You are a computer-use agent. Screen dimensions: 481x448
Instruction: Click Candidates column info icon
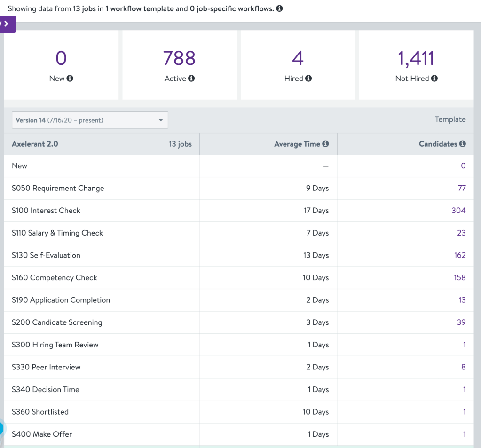(463, 144)
